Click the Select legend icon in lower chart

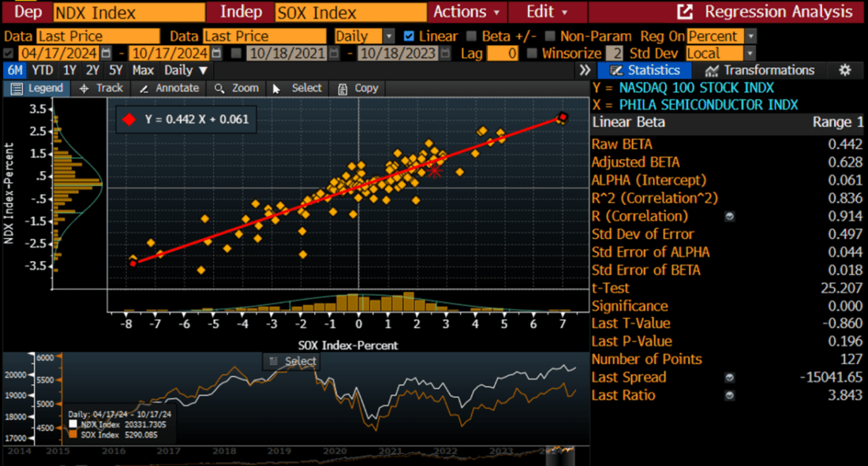[273, 361]
